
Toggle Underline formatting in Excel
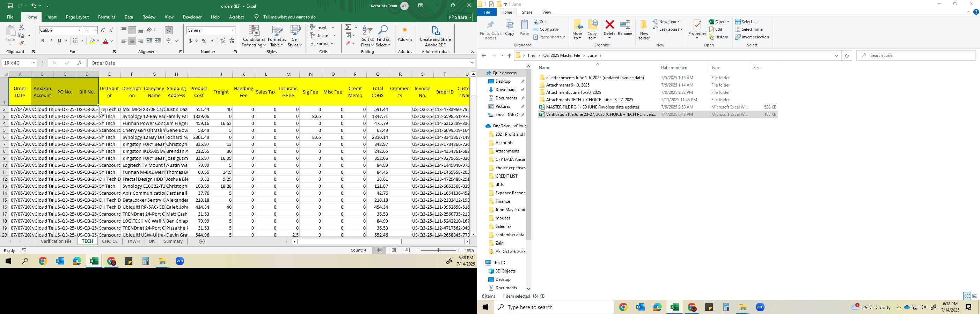59,41
